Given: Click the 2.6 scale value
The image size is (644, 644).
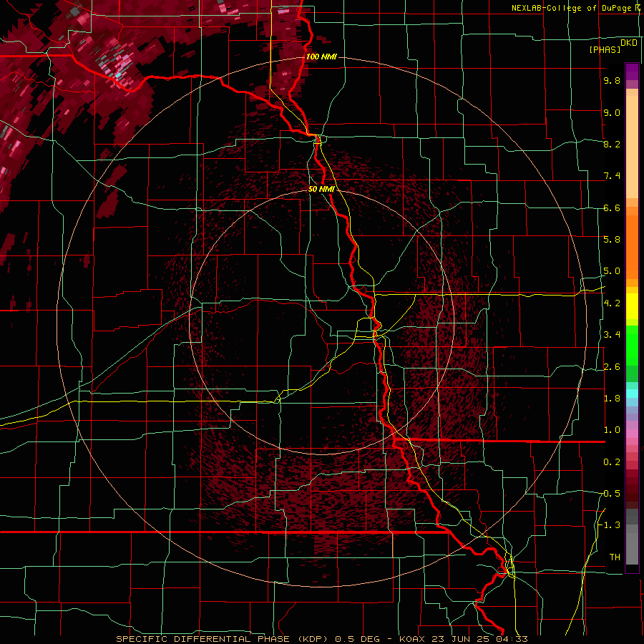Looking at the screenshot, I should click(612, 367).
